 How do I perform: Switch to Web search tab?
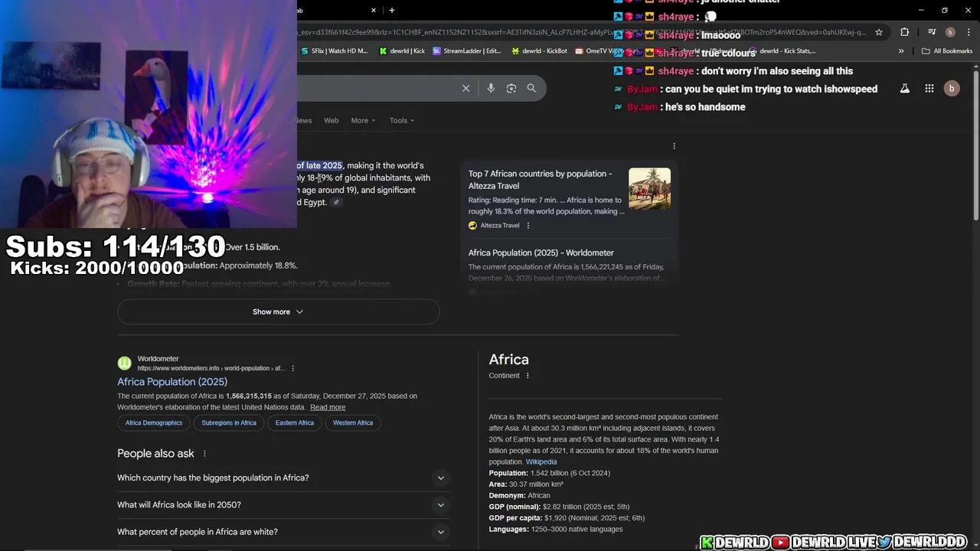(331, 120)
